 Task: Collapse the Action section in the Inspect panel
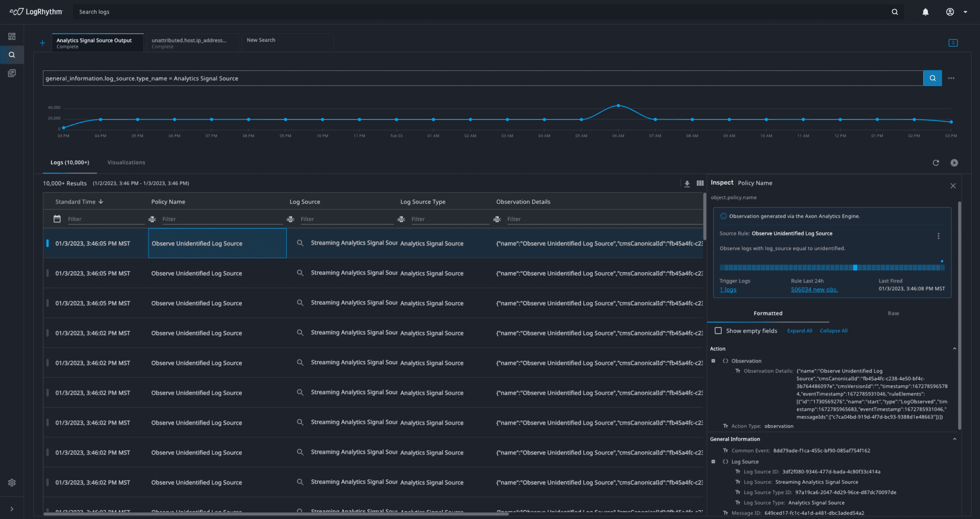pyautogui.click(x=955, y=349)
